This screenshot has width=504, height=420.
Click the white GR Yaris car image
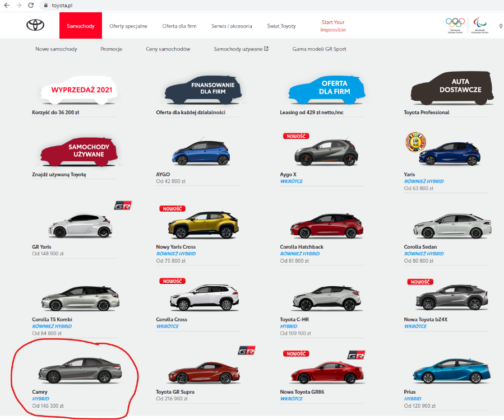coord(80,226)
